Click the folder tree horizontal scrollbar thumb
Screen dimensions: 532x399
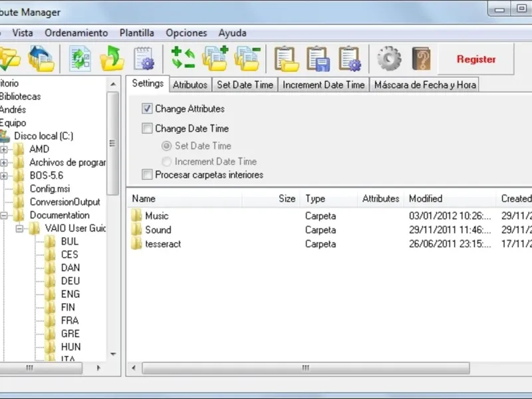40,368
